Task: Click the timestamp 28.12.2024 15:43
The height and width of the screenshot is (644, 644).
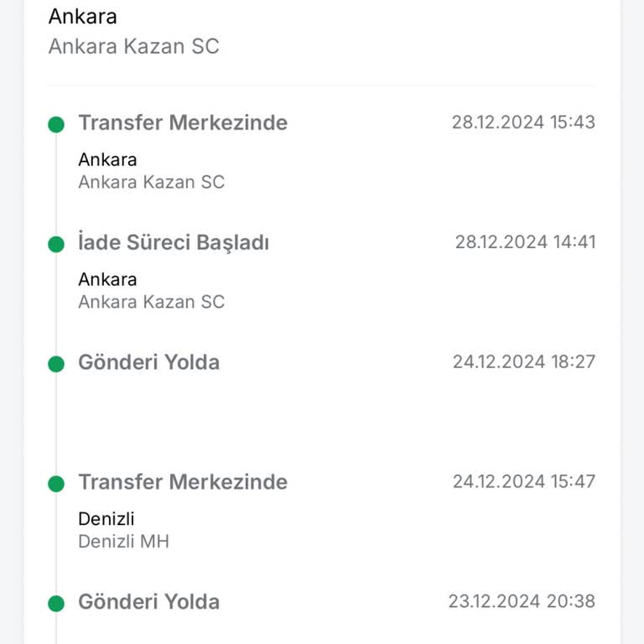Action: click(x=523, y=122)
